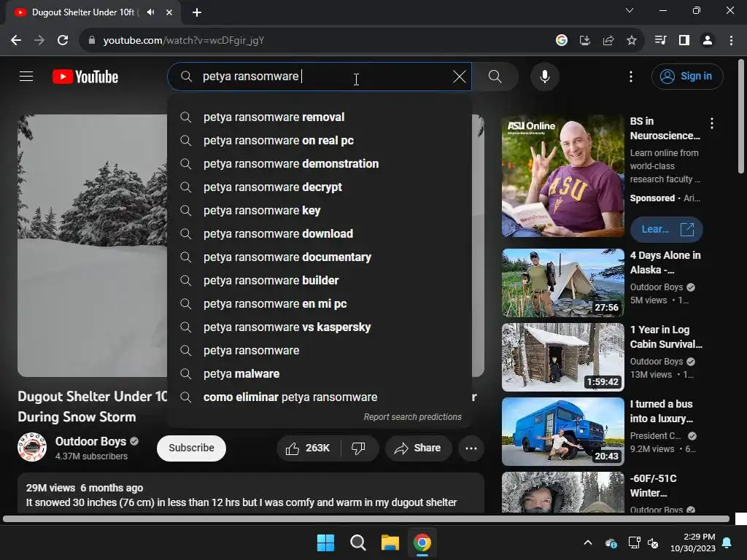Open options for BS in Neuroscience ad

tap(712, 123)
